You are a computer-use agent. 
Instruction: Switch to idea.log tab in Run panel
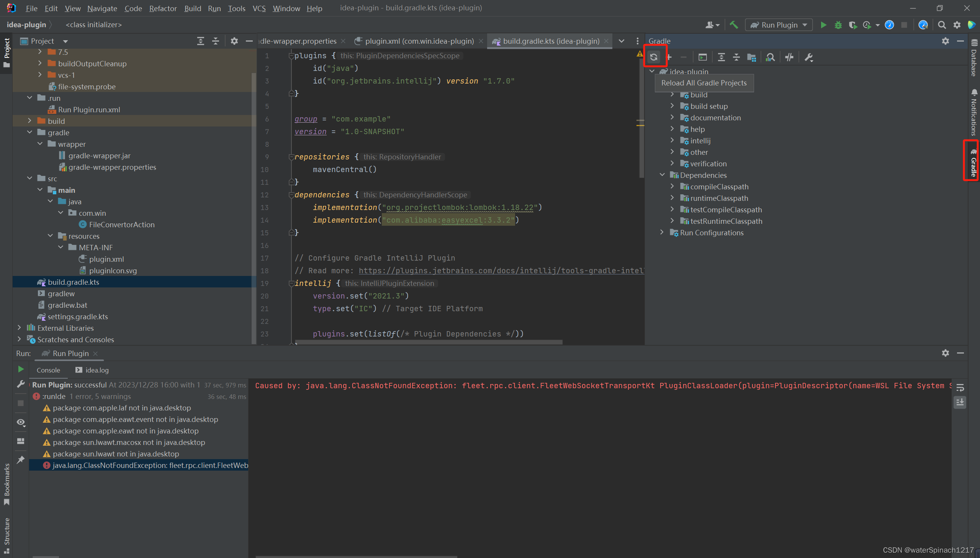coord(92,370)
